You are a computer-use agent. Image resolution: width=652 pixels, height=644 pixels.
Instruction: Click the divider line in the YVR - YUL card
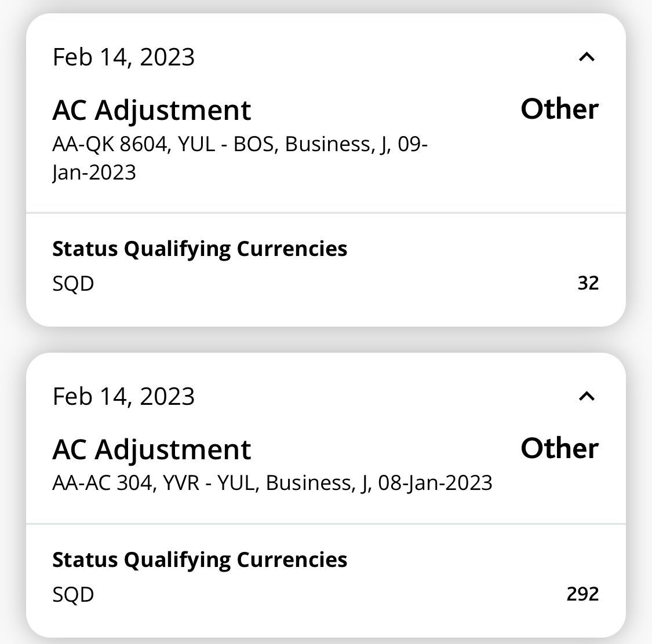tap(326, 524)
